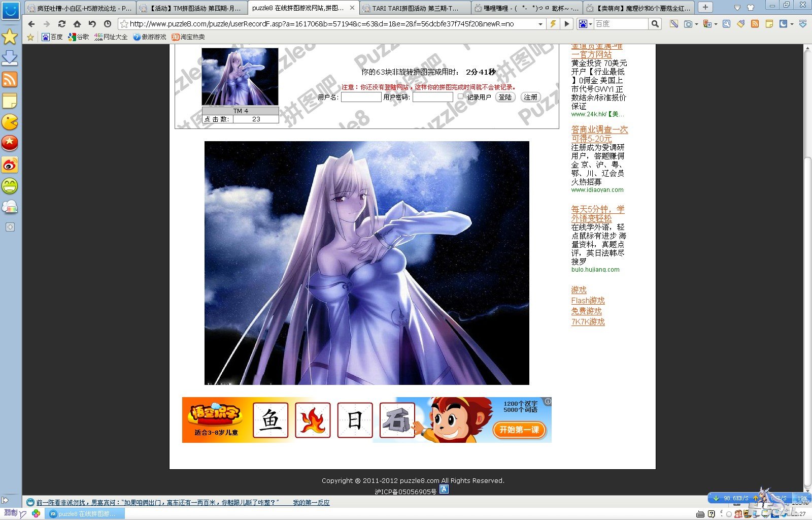Click the go arrow next to address bar
The image size is (812, 520).
click(567, 24)
